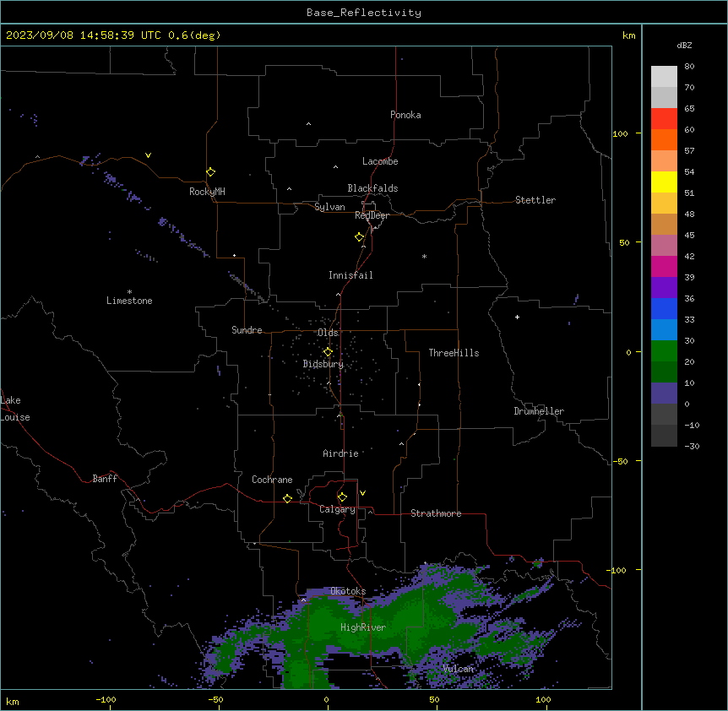Click the Ponoka city label
728x711 pixels.
pos(405,115)
